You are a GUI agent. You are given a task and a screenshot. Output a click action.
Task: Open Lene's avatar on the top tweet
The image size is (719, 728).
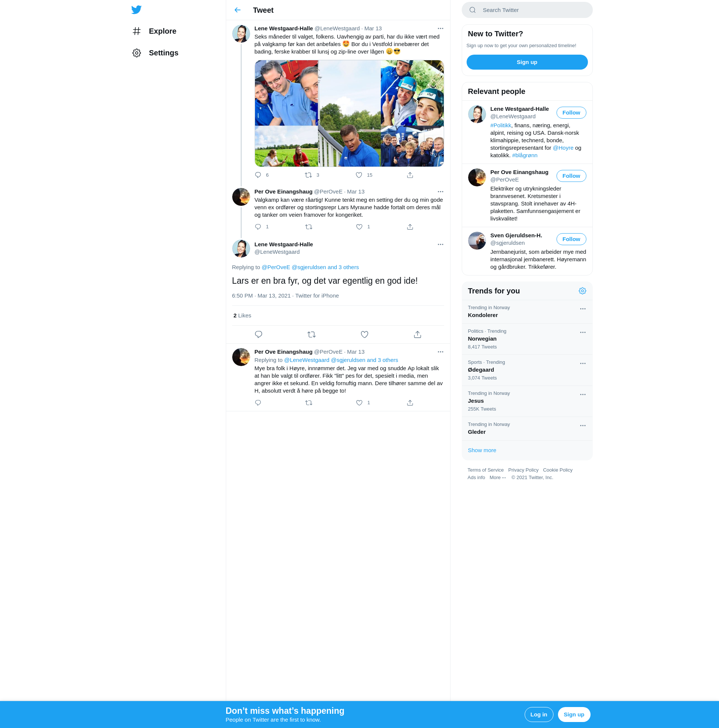(x=241, y=34)
